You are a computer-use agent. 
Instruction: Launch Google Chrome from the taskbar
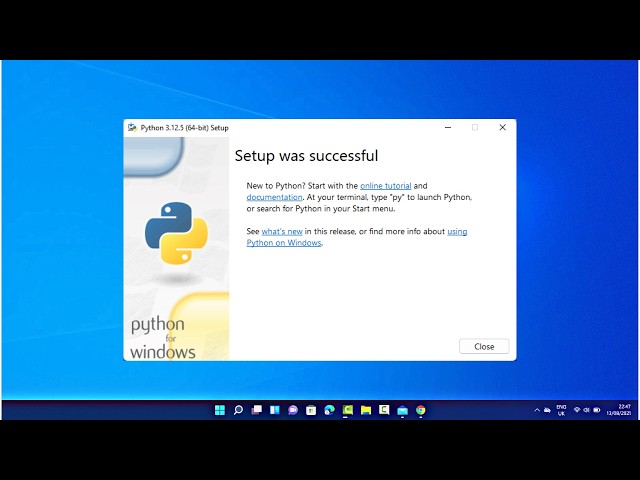coord(421,410)
